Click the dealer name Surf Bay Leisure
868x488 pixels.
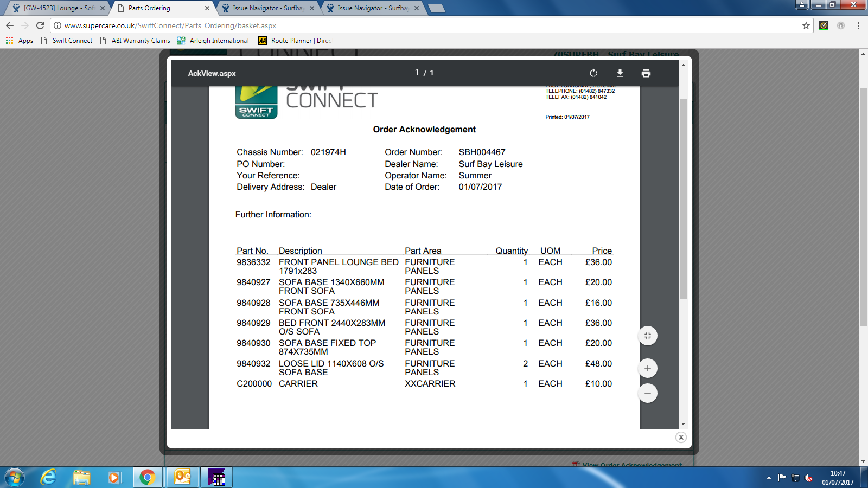tap(490, 164)
